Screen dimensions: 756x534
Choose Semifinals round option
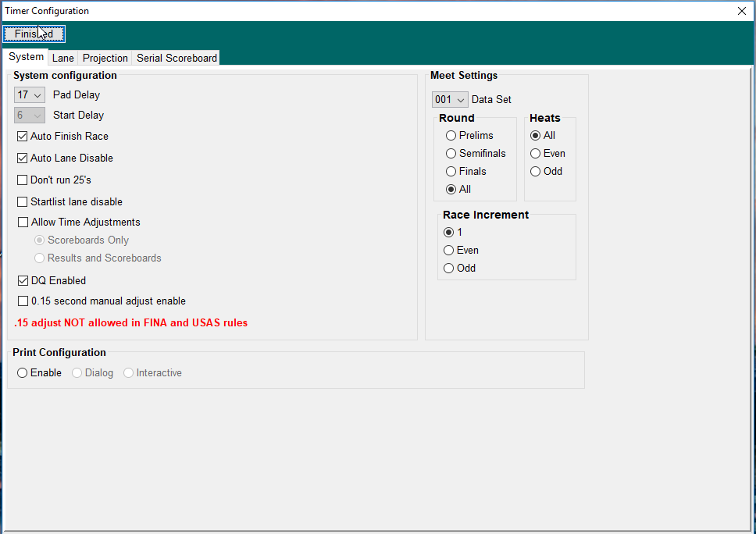[451, 154]
